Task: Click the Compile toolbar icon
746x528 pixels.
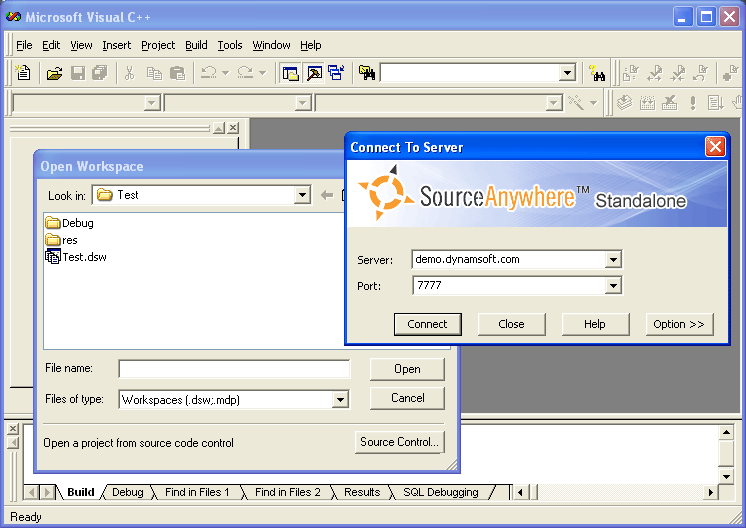Action: [x=624, y=102]
